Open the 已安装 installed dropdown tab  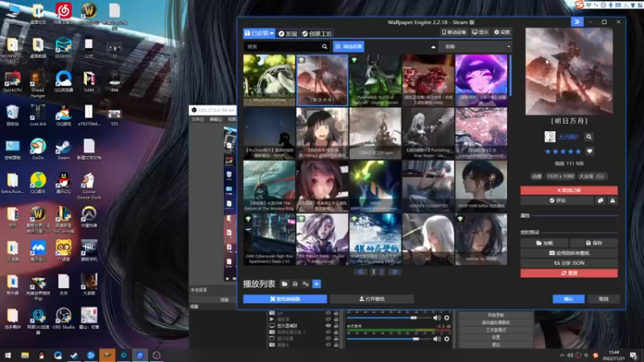[x=258, y=33]
